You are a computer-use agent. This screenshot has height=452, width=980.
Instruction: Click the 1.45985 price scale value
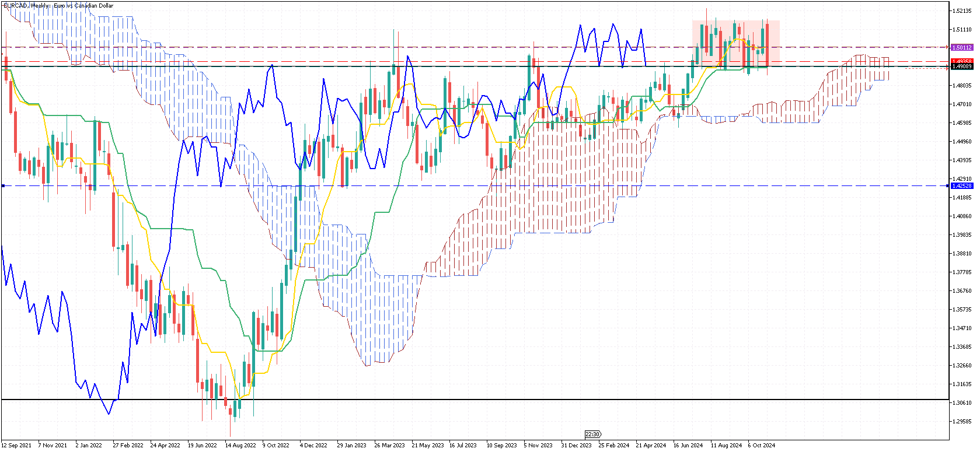962,122
